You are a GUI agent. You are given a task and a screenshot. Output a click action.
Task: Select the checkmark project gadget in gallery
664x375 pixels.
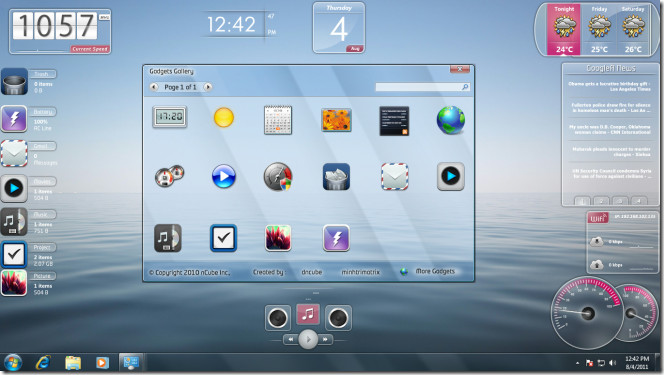point(223,238)
